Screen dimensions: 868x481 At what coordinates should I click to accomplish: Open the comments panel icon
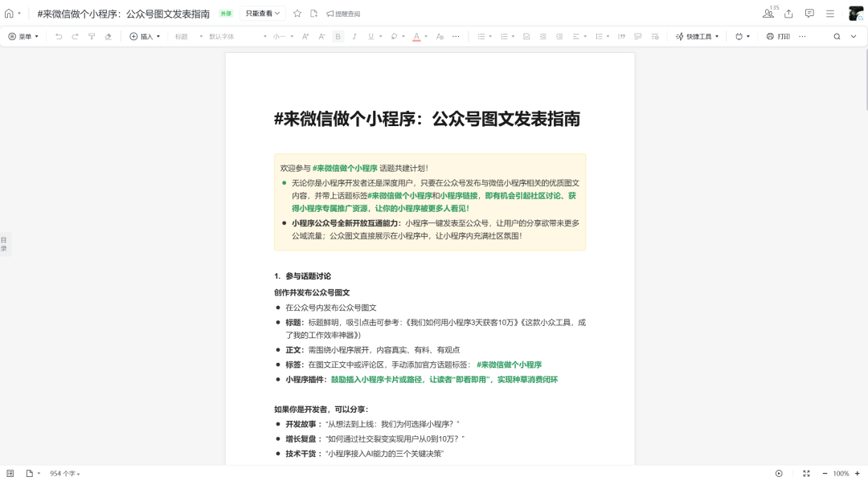pyautogui.click(x=809, y=14)
